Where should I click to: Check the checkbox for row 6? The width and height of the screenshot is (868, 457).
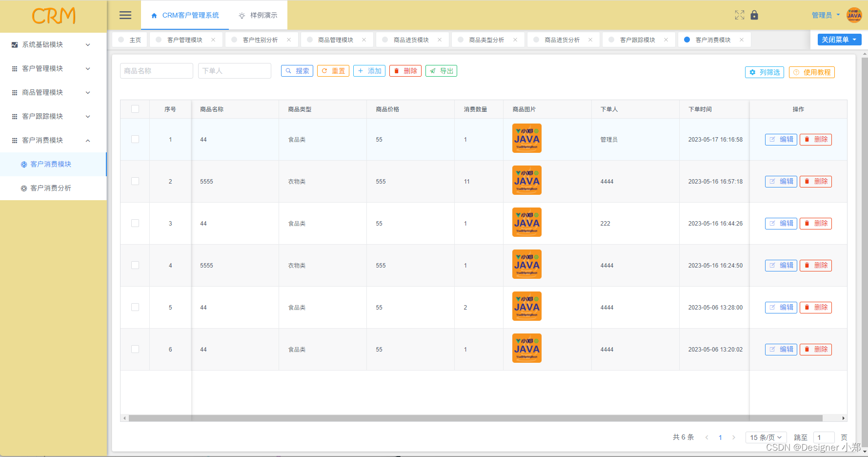135,349
